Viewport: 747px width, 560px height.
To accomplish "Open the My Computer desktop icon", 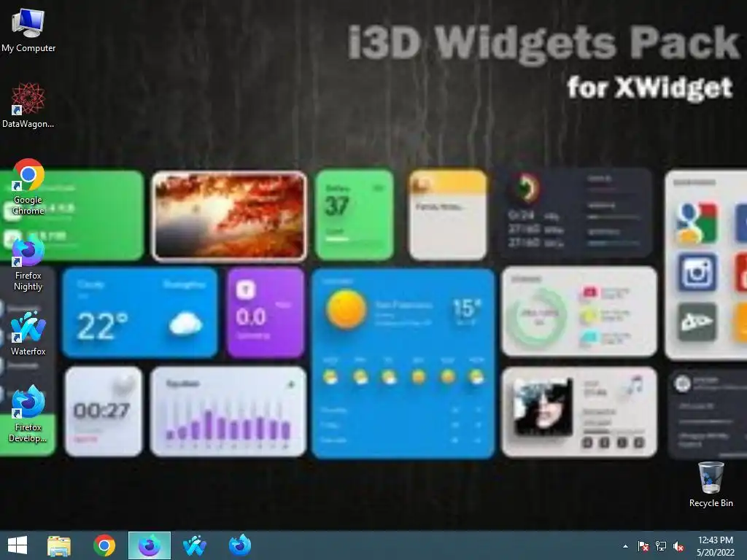I will point(28,31).
